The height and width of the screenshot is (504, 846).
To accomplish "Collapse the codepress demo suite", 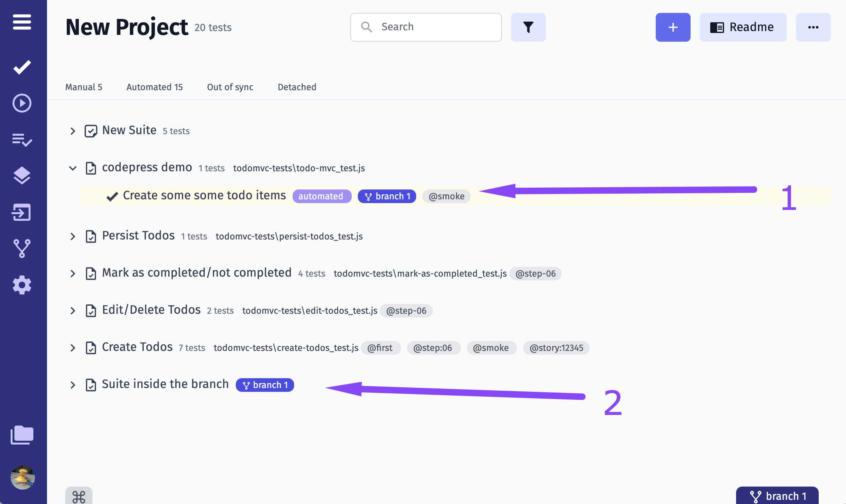I will [73, 168].
